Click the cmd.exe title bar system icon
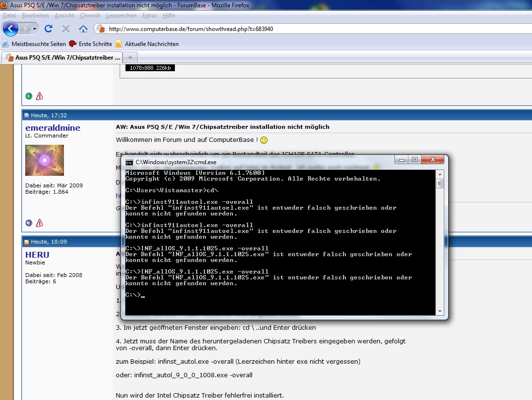 click(x=129, y=162)
